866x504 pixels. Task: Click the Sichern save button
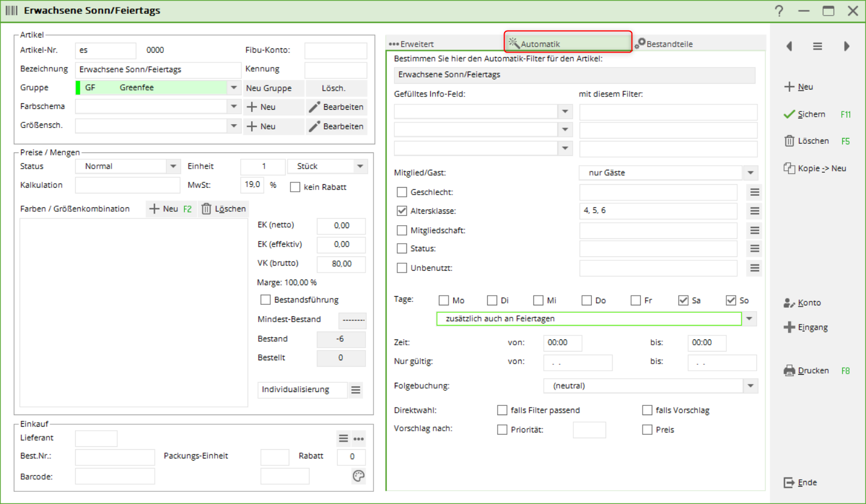coord(805,114)
